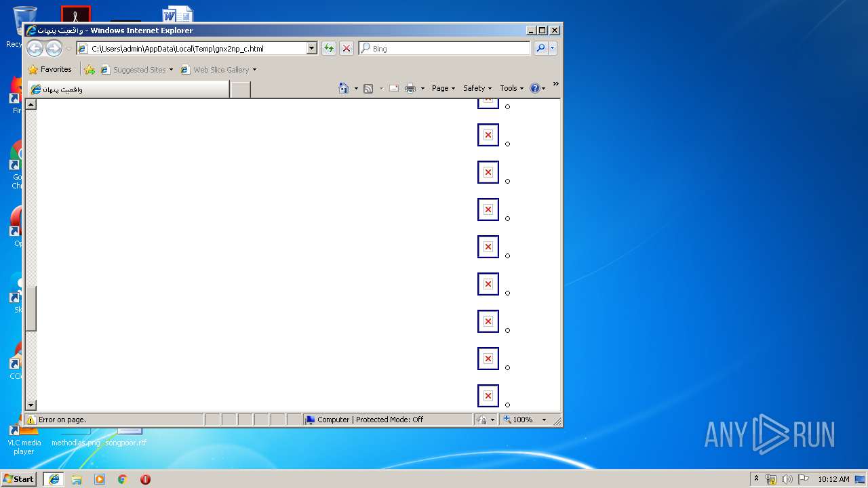Expand the address bar history dropdown

point(312,48)
